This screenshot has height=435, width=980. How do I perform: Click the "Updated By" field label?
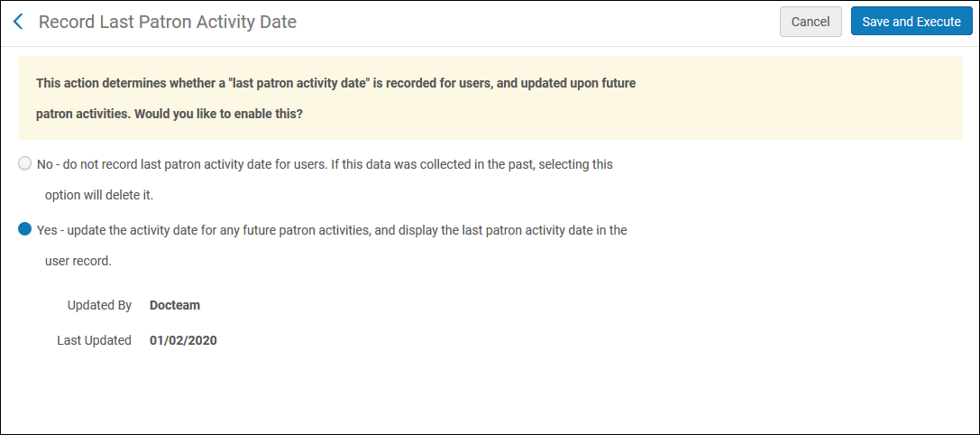pos(99,305)
